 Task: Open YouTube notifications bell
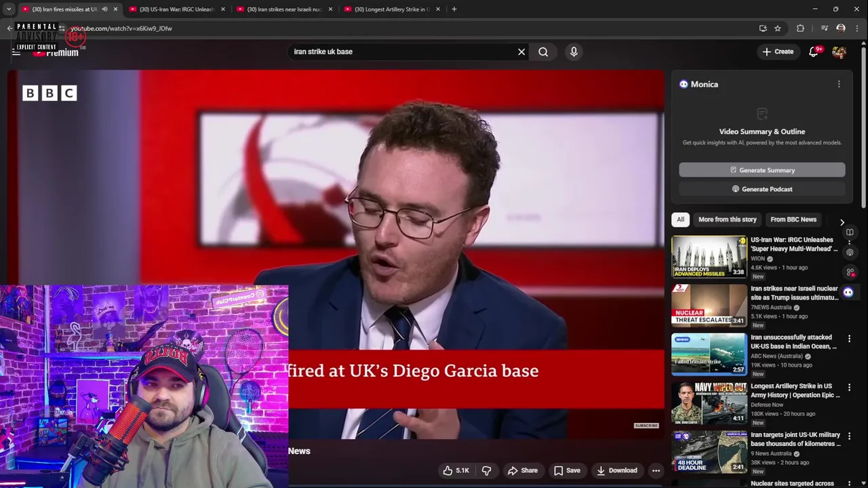[814, 52]
